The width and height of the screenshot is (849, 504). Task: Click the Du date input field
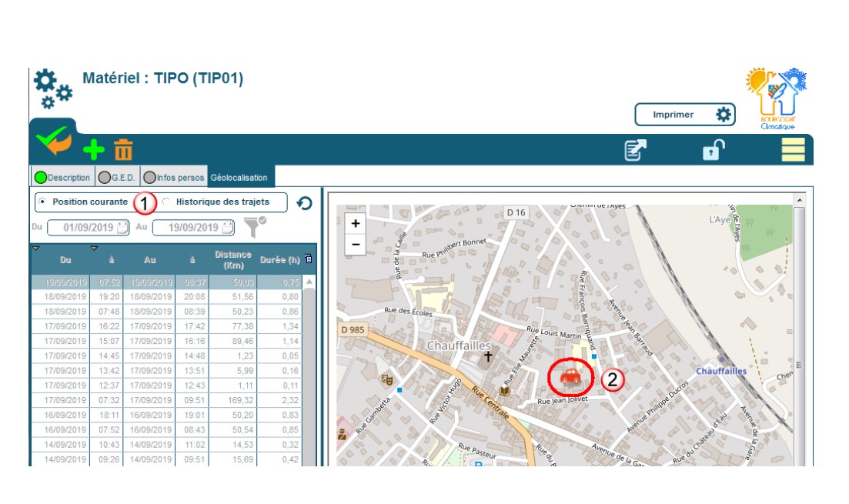(89, 227)
